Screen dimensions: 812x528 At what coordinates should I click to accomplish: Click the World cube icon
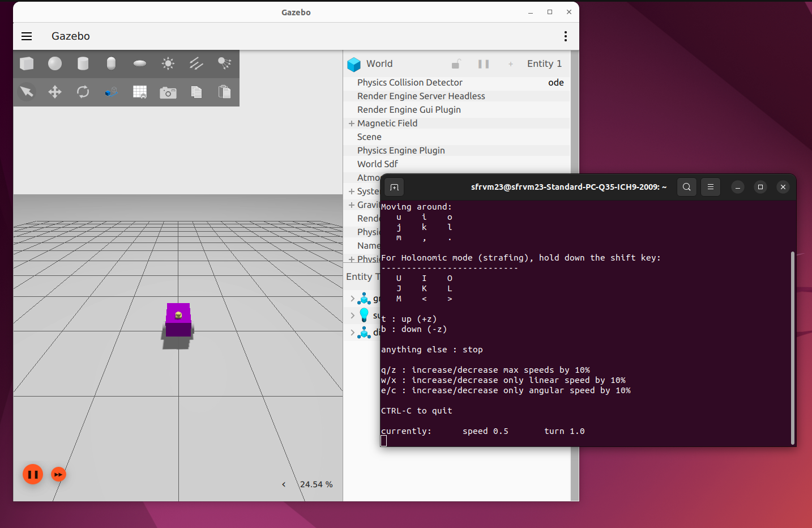coord(354,65)
